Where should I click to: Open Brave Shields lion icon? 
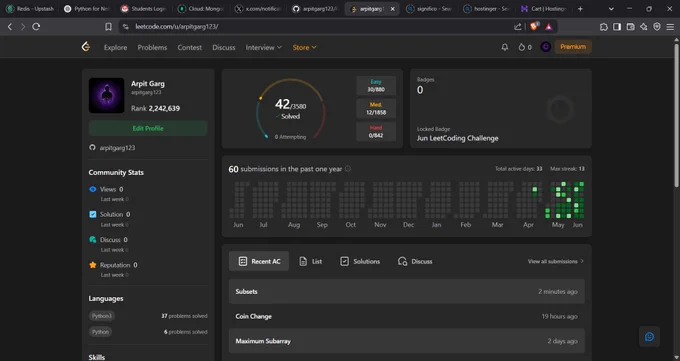534,26
